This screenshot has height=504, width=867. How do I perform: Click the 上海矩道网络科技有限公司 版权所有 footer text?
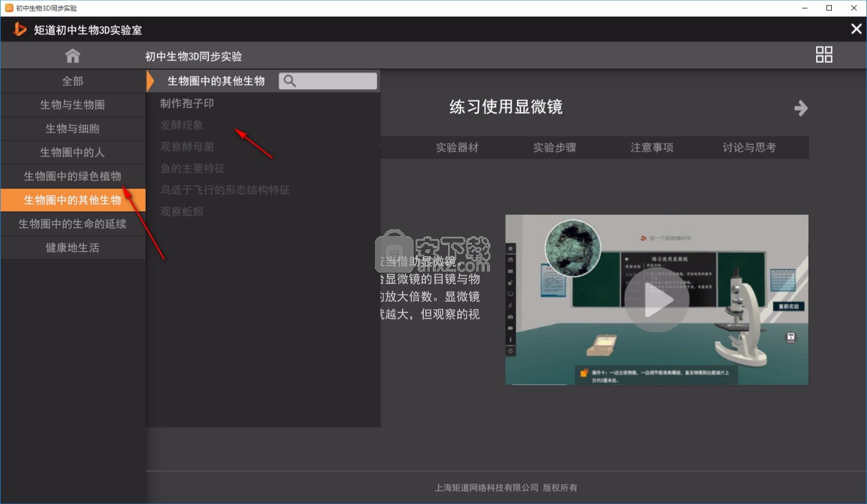pyautogui.click(x=506, y=488)
